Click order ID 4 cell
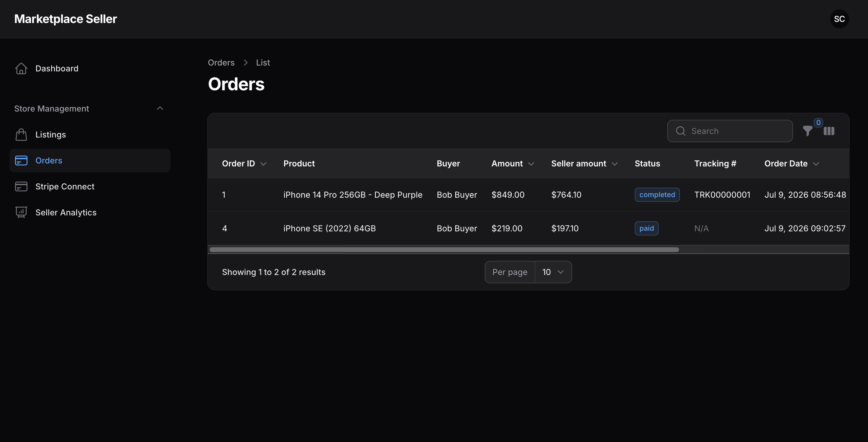 pyautogui.click(x=224, y=228)
